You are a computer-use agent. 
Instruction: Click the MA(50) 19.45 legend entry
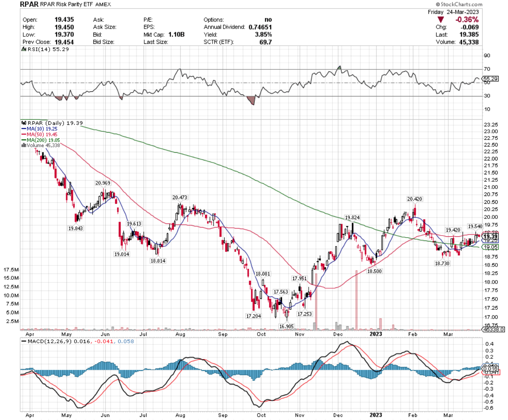pos(42,134)
